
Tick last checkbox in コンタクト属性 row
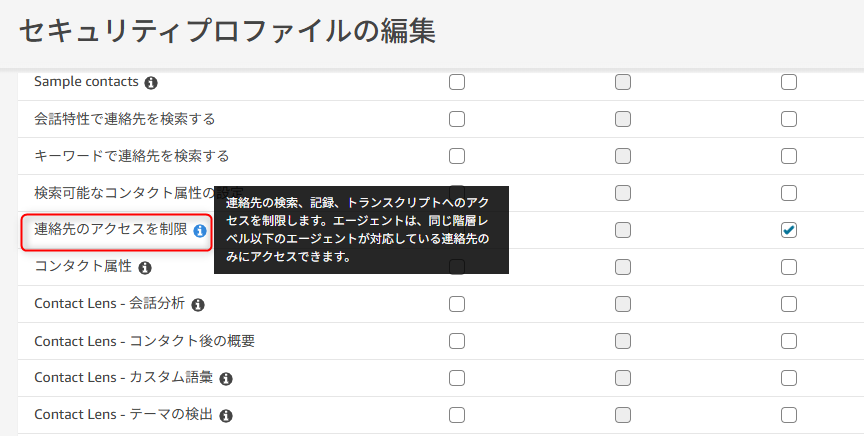pos(789,267)
